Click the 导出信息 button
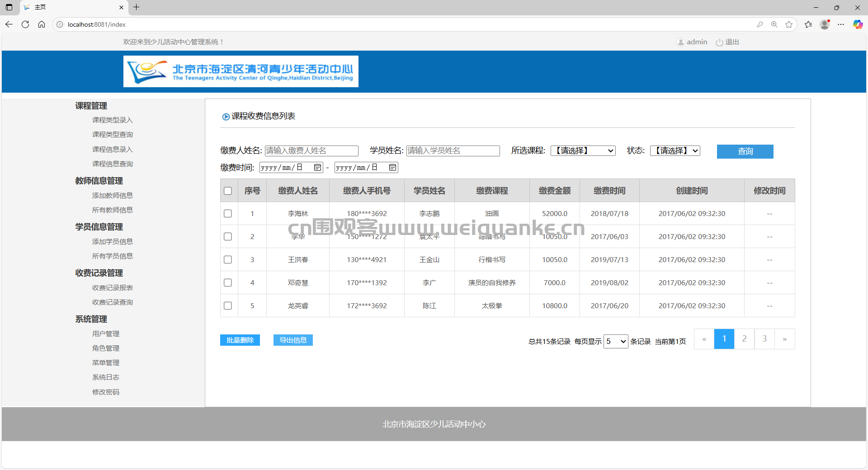Screen dimensions: 868x470 pos(293,340)
